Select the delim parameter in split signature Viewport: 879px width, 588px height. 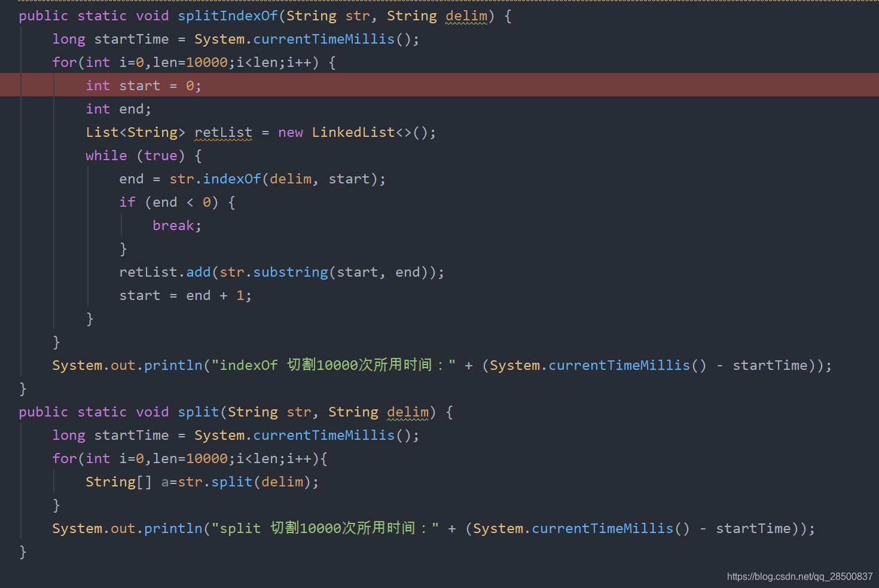point(408,412)
